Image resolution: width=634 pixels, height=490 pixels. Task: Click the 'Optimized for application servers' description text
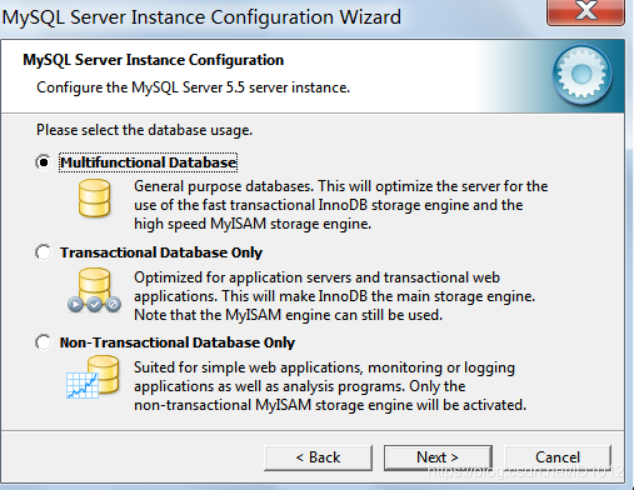334,296
